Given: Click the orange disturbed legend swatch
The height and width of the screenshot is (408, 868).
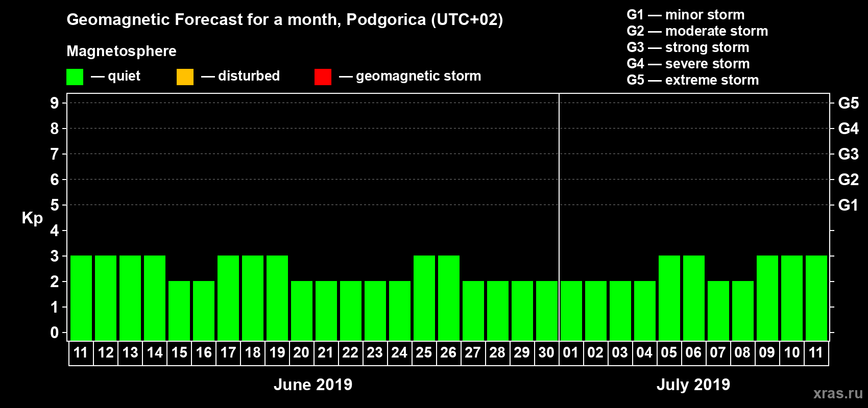Looking at the screenshot, I should coord(185,77).
